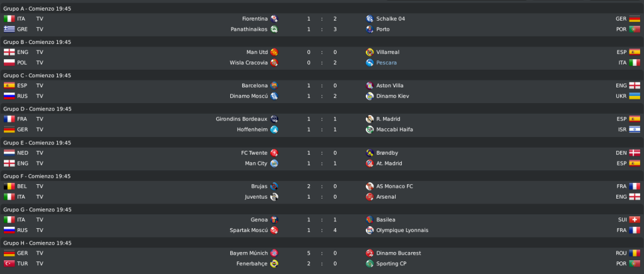644x274 pixels.
Task: Click the Ukraine flag beside Dinamo Kiev
Action: click(x=635, y=96)
